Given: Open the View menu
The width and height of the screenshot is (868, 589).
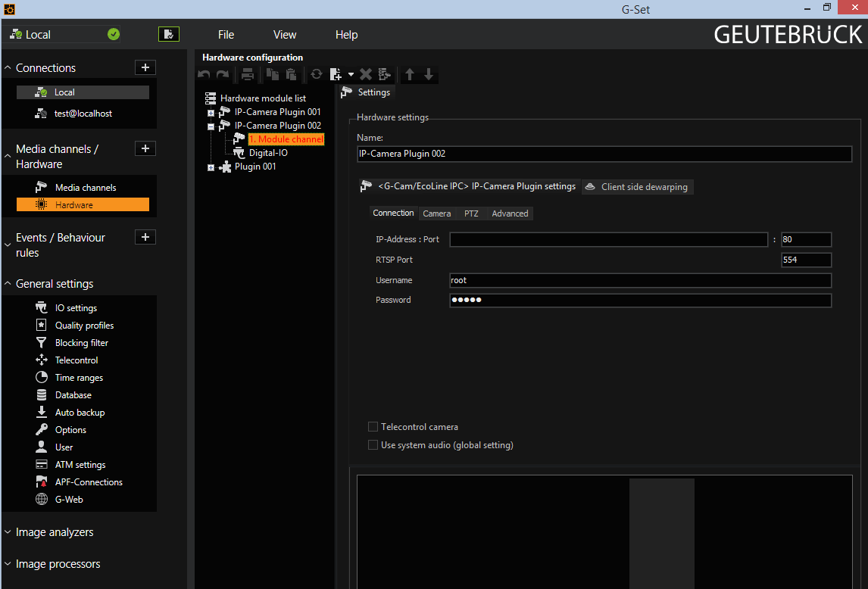Looking at the screenshot, I should click(285, 34).
